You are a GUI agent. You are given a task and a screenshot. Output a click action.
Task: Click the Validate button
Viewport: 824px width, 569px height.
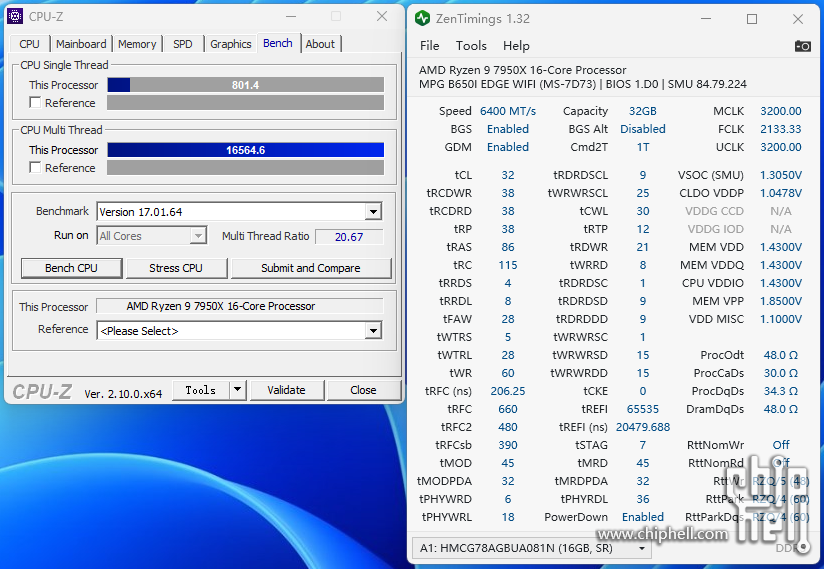coord(286,390)
